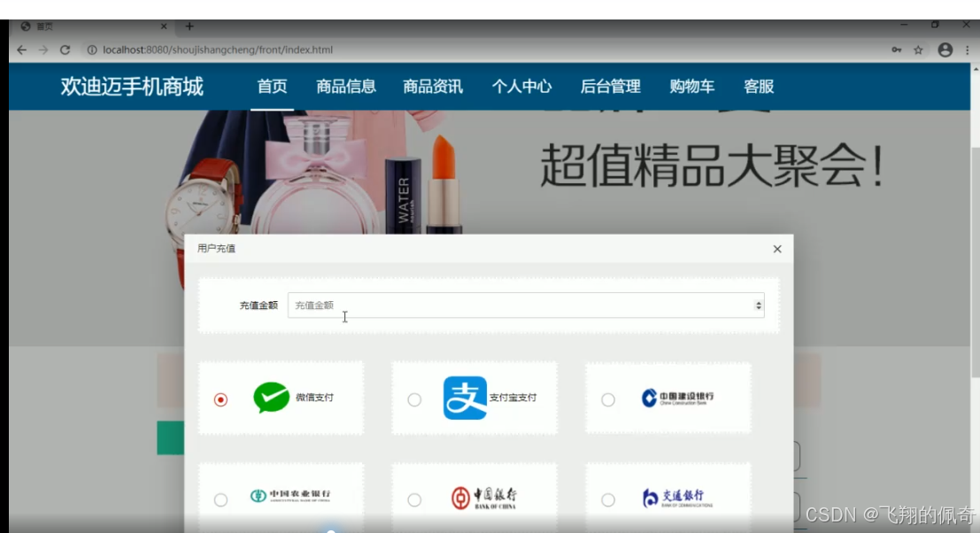Bookmark this page with the star icon
The image size is (980, 533).
pyautogui.click(x=918, y=50)
